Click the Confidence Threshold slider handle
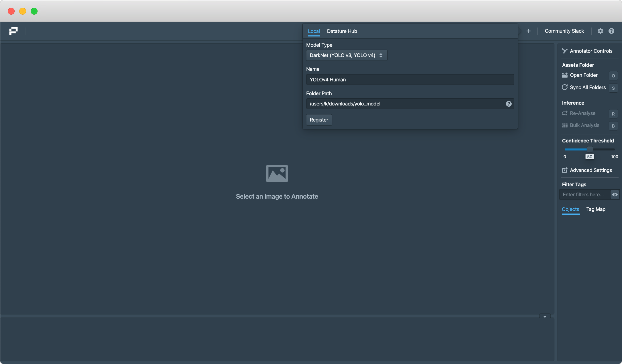This screenshot has width=622, height=364. click(590, 149)
